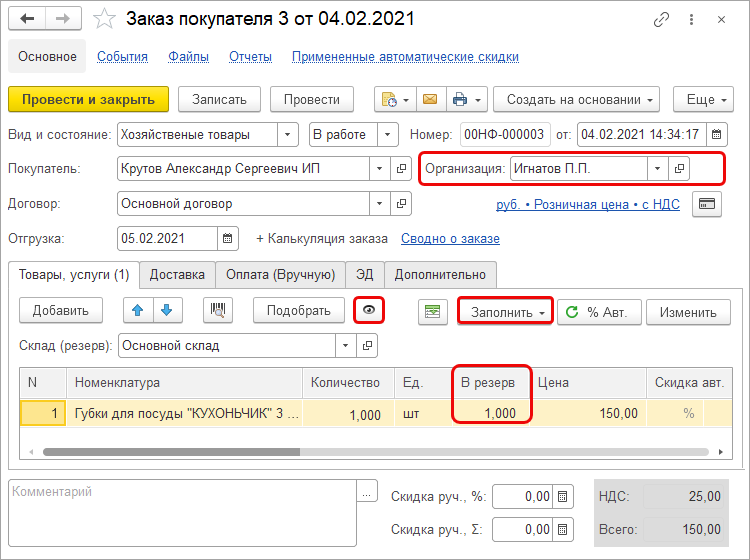Viewport: 750px width, 560px height.
Task: Toggle column visibility with eye icon
Action: click(x=369, y=310)
